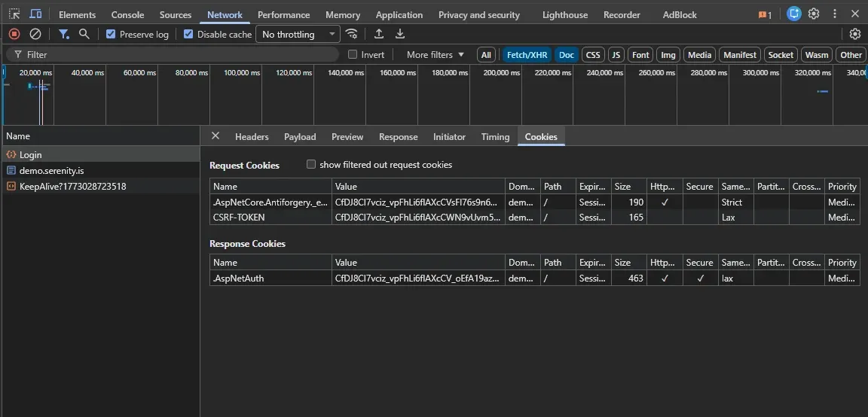
Task: Enable the Media type filter
Action: pos(700,55)
